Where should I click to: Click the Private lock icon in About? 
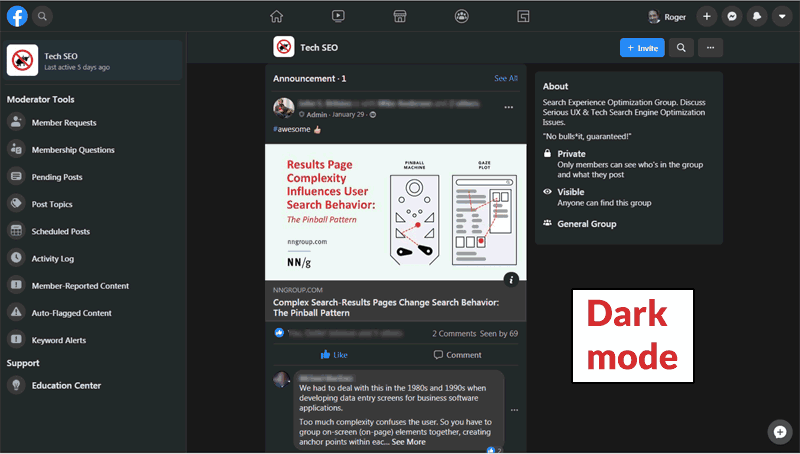click(547, 153)
